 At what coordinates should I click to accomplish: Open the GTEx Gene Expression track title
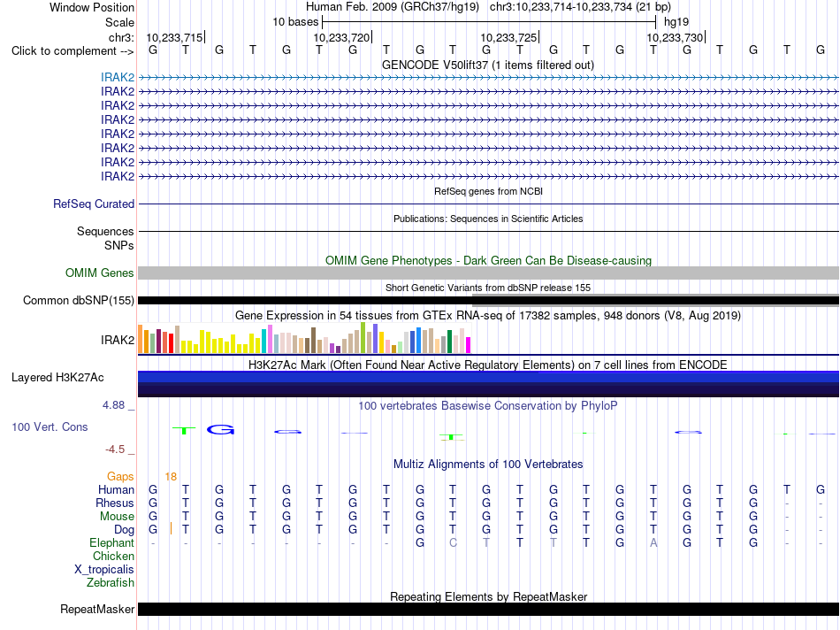pyautogui.click(x=488, y=315)
